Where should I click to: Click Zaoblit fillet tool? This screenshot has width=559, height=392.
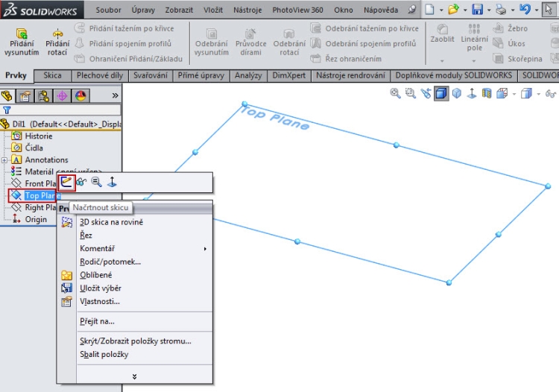coord(442,34)
